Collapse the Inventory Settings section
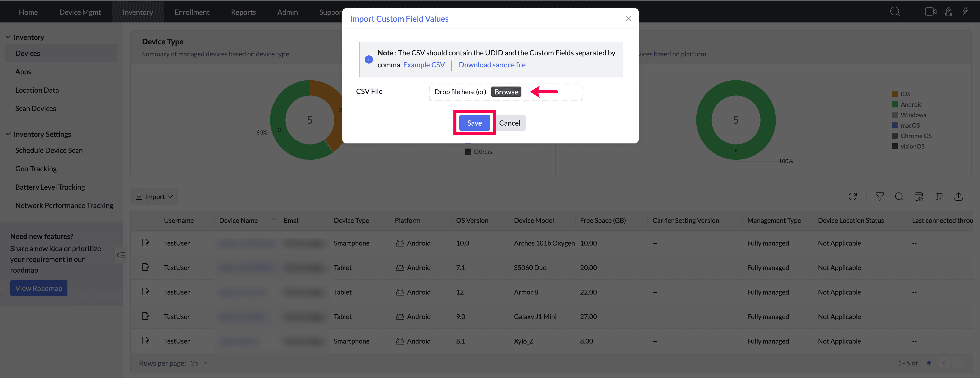This screenshot has width=980, height=378. [8, 134]
